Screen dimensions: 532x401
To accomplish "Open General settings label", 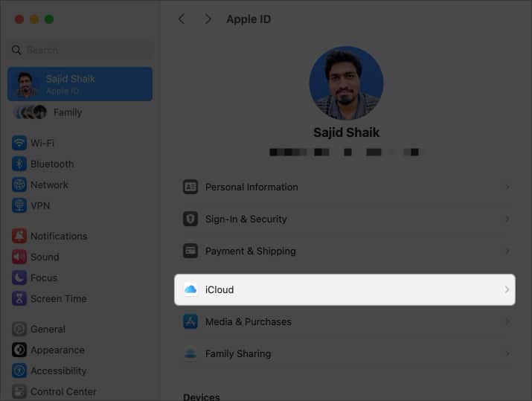I will [48, 329].
